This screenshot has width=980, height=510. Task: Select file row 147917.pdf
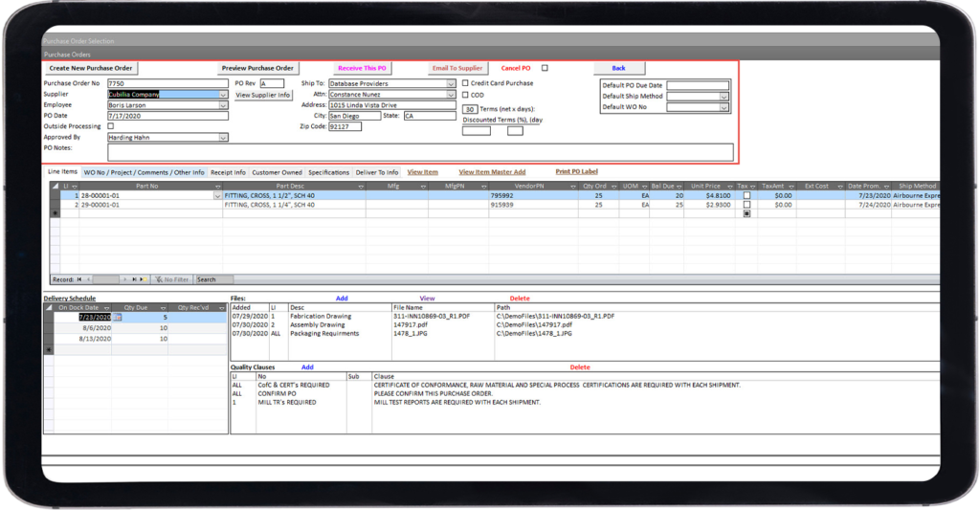click(x=585, y=325)
